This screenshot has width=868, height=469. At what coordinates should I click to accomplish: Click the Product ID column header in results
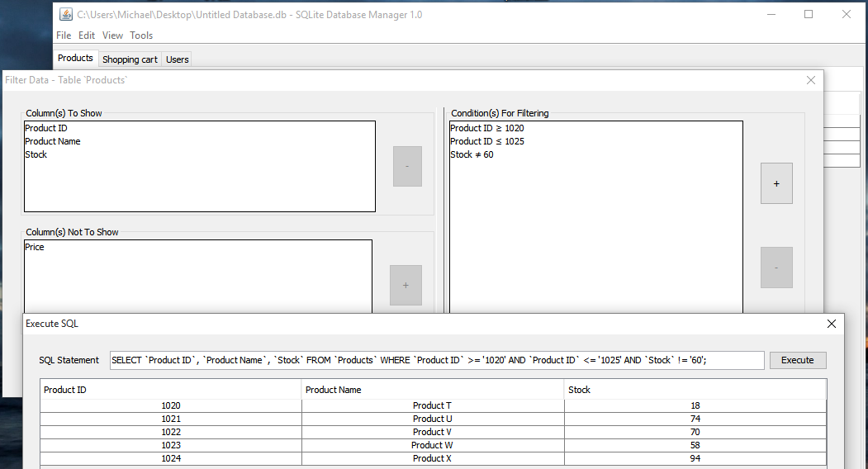click(x=170, y=390)
